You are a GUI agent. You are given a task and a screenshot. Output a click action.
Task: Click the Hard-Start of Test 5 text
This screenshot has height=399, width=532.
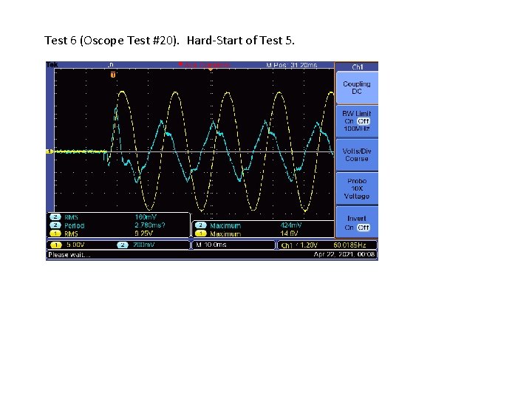point(241,41)
